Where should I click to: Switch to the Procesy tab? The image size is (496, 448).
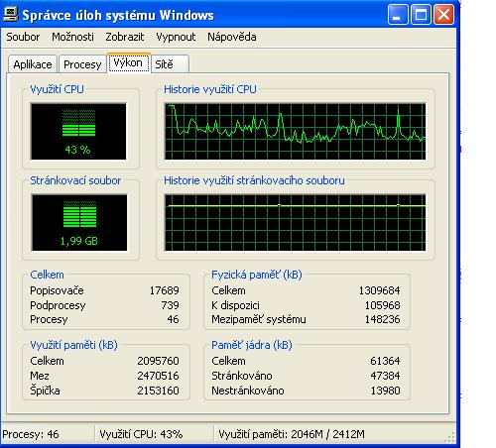[82, 64]
